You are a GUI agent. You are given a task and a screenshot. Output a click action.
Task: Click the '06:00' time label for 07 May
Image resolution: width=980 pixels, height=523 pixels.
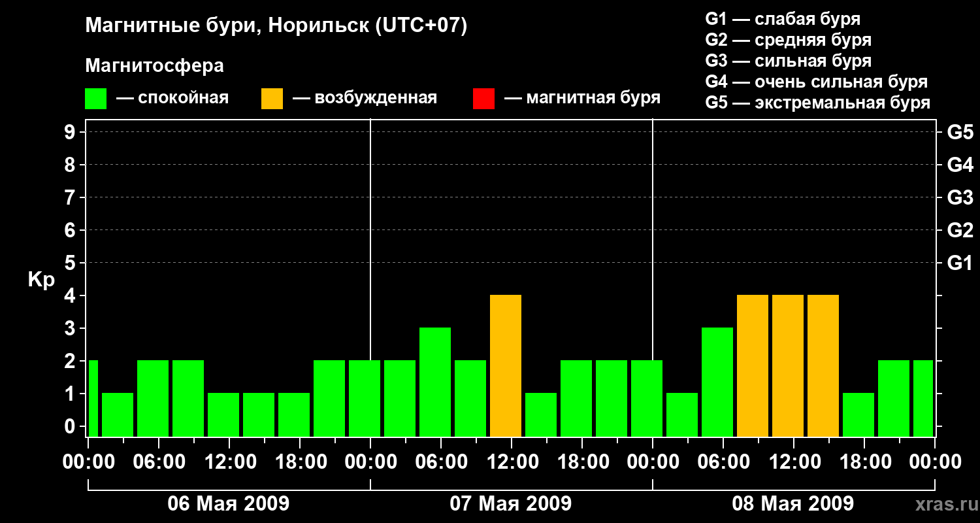point(441,462)
